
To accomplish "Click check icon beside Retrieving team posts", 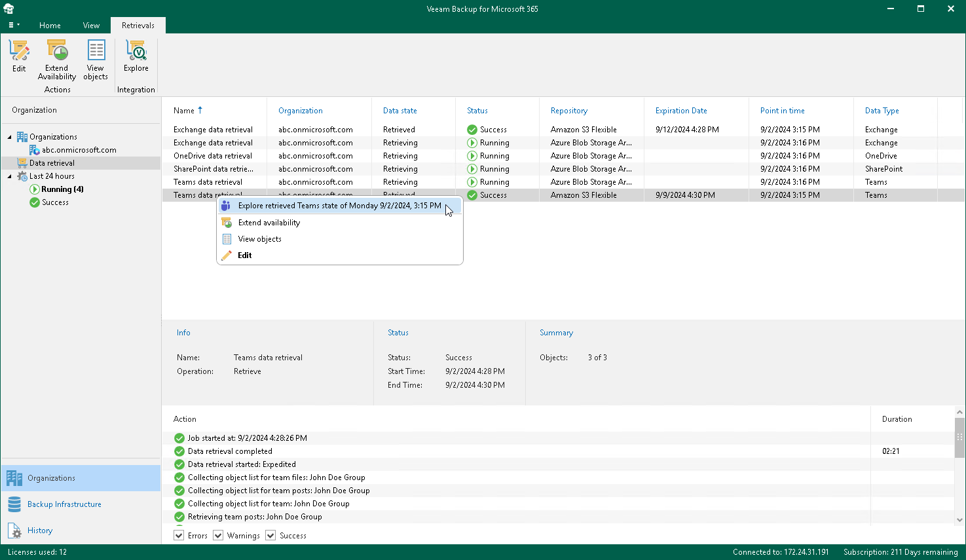I will [179, 517].
